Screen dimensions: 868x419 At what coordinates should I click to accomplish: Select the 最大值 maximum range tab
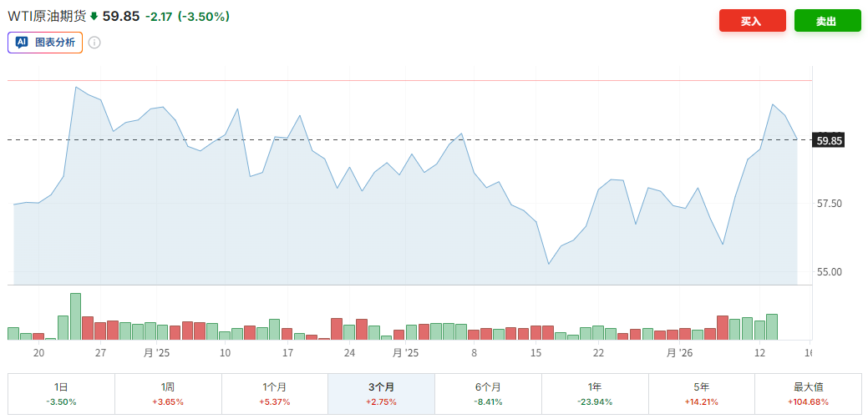(x=808, y=393)
